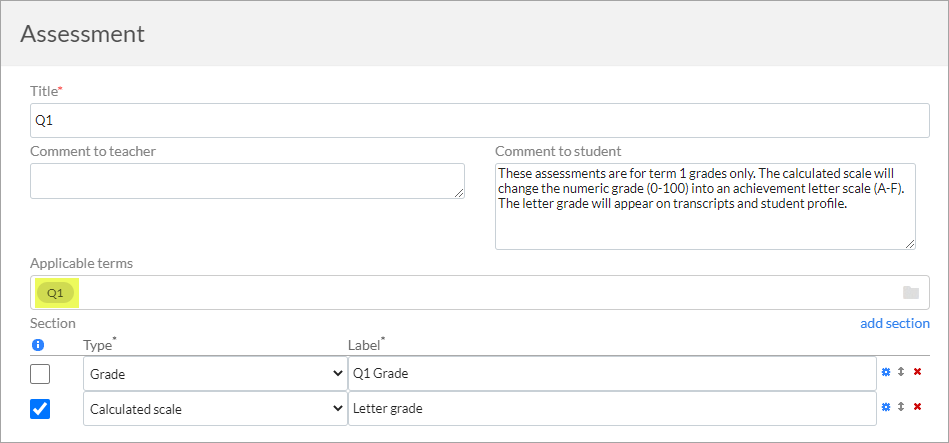
Task: Click the blue Section info icon
Action: (x=38, y=345)
